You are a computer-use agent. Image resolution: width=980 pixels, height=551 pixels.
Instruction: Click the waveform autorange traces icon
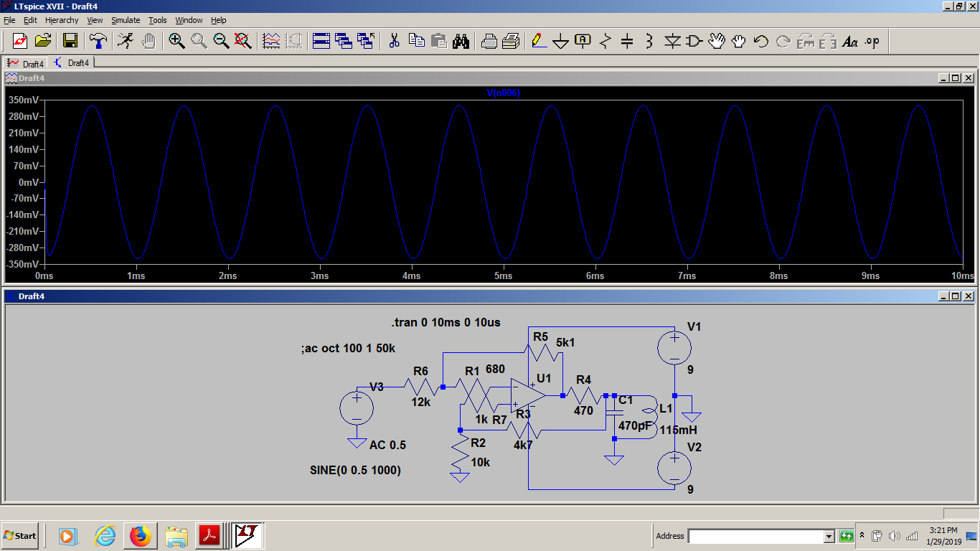point(271,41)
